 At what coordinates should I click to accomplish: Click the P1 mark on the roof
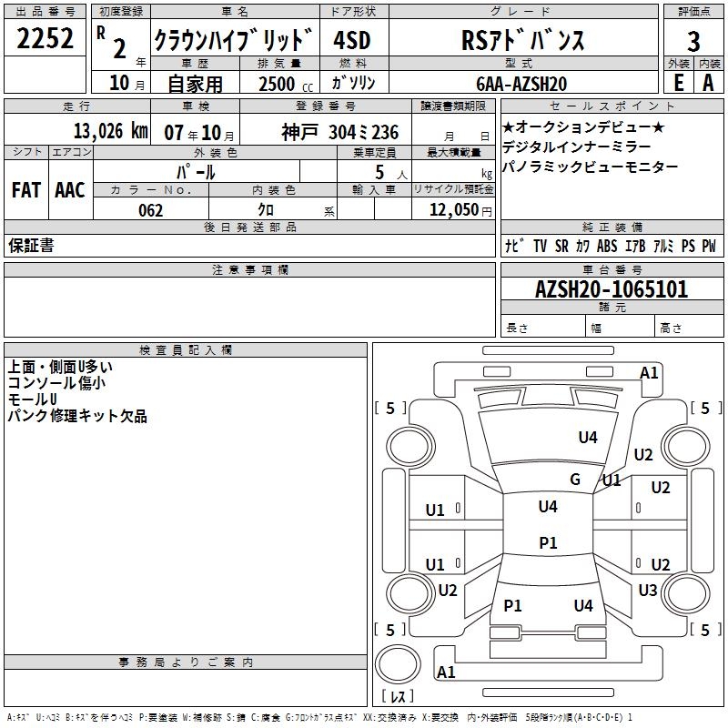pos(548,542)
